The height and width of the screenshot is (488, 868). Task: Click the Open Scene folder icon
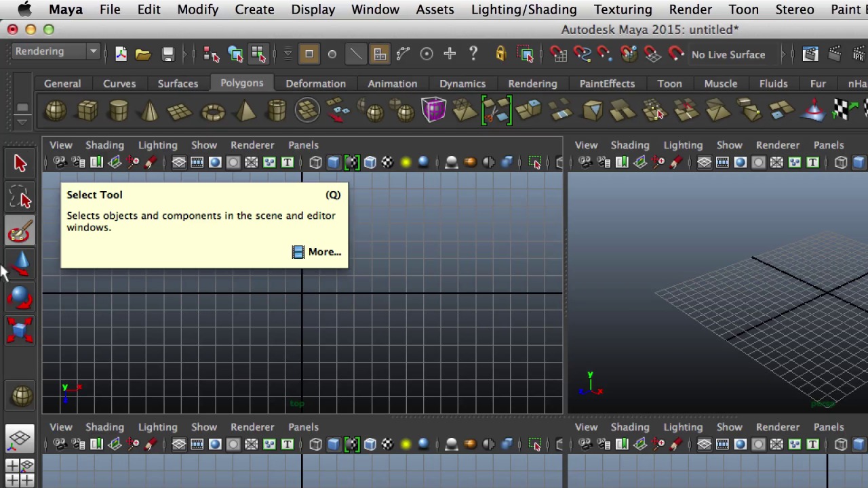pos(142,54)
